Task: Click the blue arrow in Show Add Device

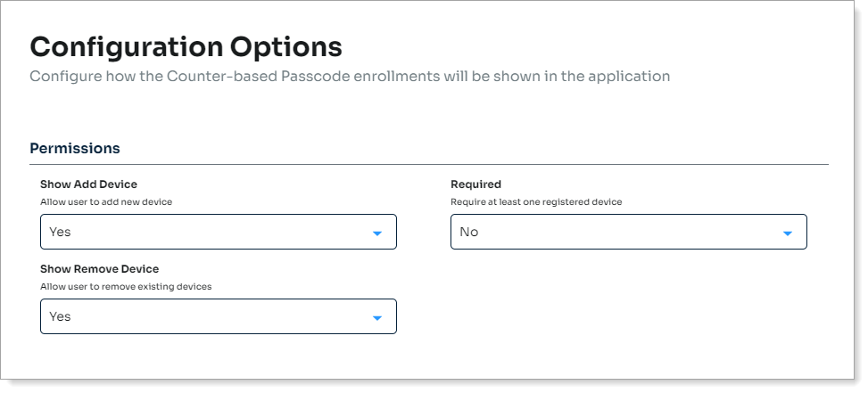Action: (x=377, y=233)
